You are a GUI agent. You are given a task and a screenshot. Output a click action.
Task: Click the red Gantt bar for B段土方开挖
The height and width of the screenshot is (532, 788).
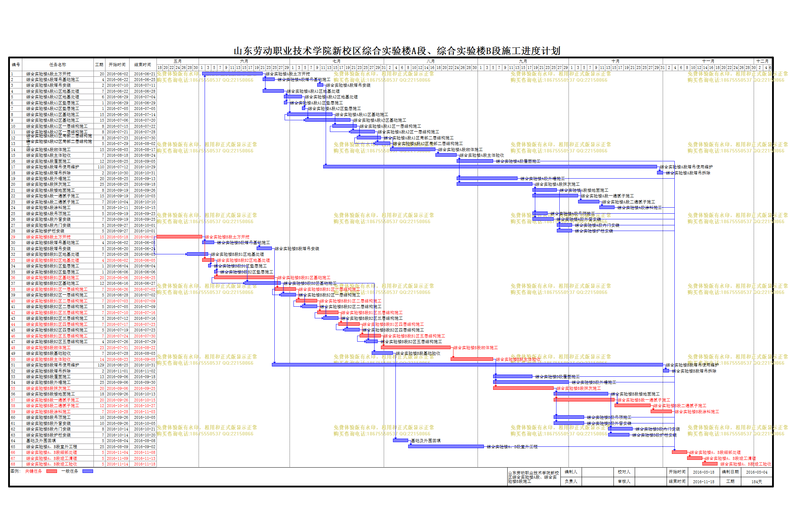tap(179, 237)
